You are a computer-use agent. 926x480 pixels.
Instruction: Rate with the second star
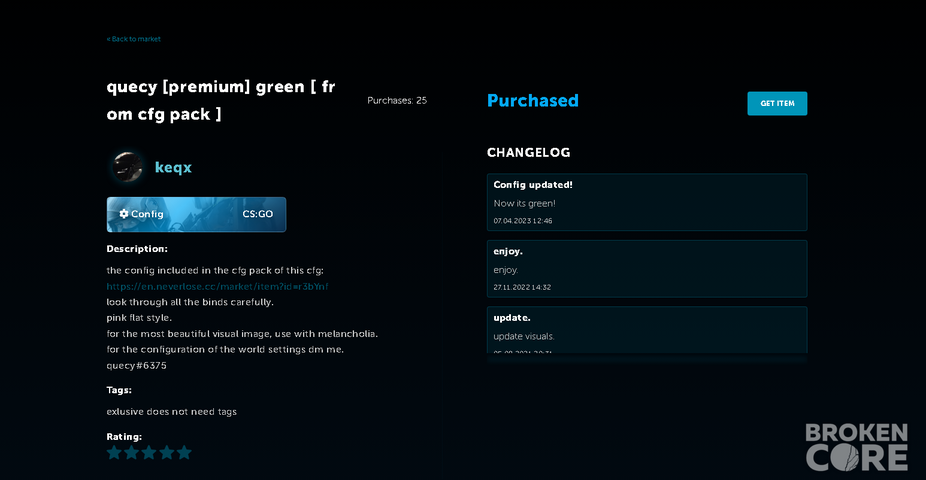click(x=132, y=453)
